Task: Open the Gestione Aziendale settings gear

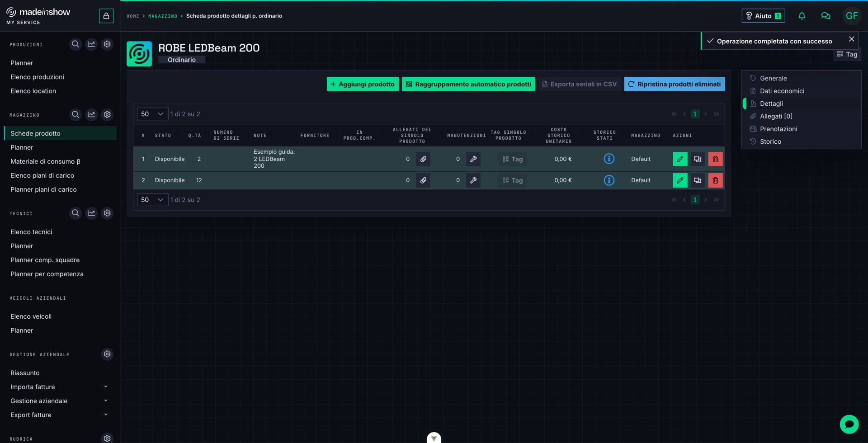Action: pos(107,354)
